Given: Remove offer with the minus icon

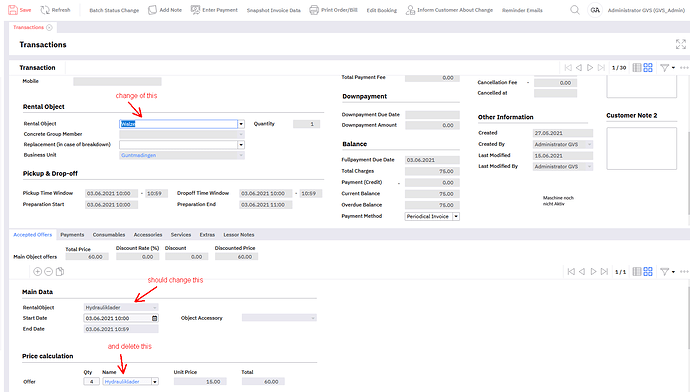Looking at the screenshot, I should click(48, 271).
